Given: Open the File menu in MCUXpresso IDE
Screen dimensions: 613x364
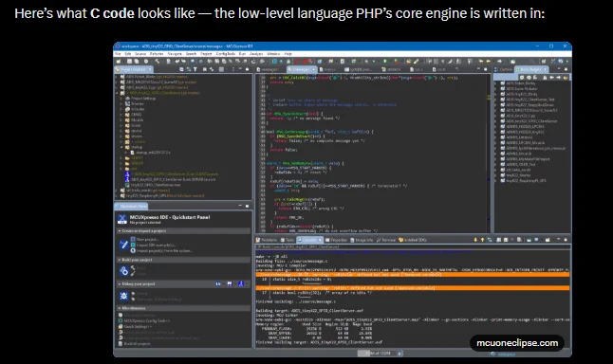Looking at the screenshot, I should pyautogui.click(x=118, y=54).
